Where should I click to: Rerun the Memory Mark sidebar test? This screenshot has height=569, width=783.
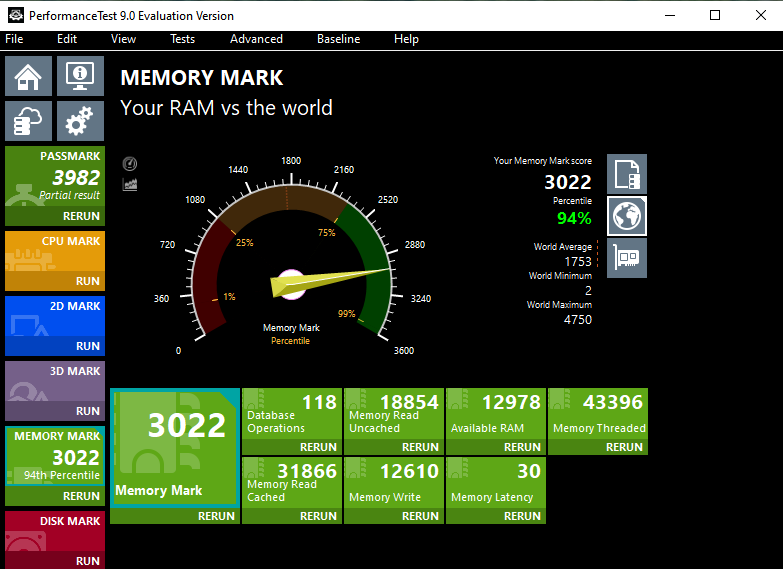pos(55,496)
